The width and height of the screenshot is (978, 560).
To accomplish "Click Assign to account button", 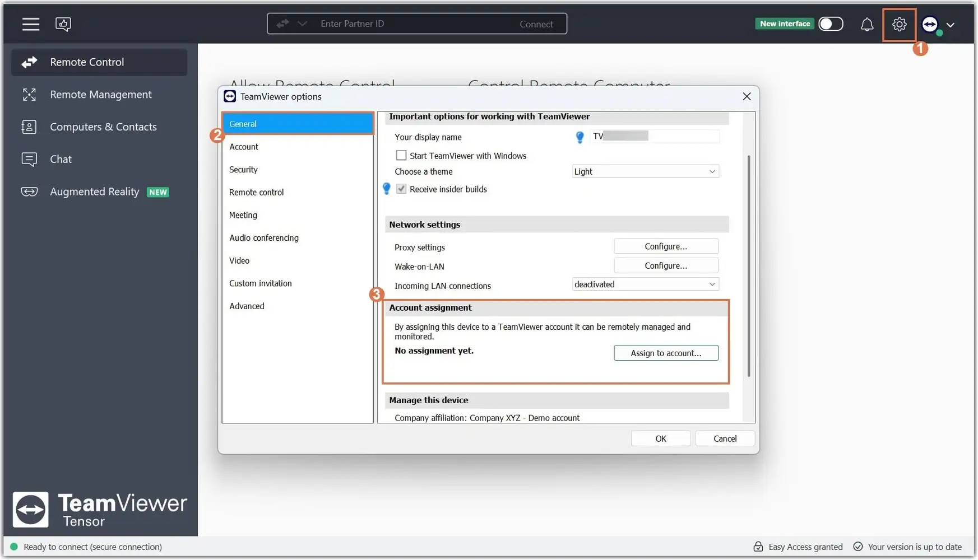I will [x=666, y=353].
